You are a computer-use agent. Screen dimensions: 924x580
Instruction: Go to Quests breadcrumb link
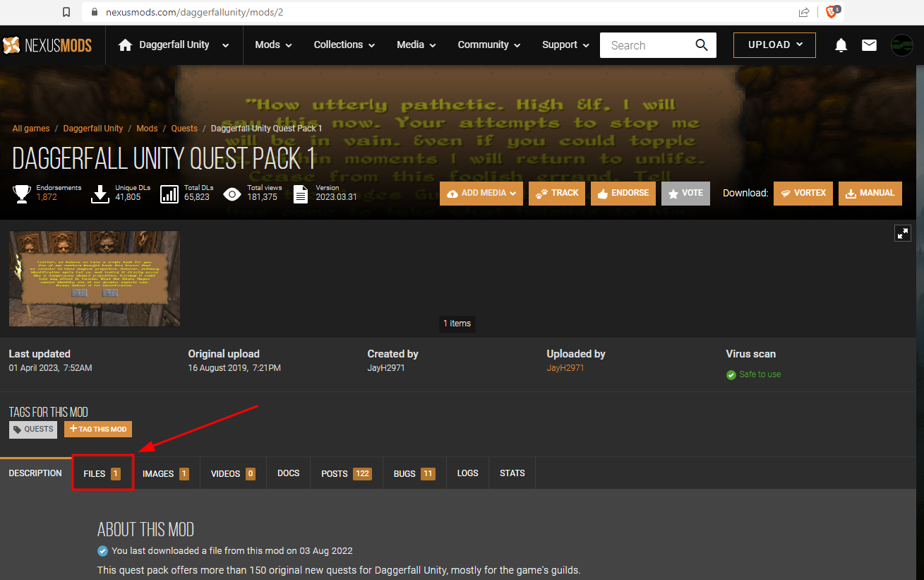pyautogui.click(x=184, y=129)
